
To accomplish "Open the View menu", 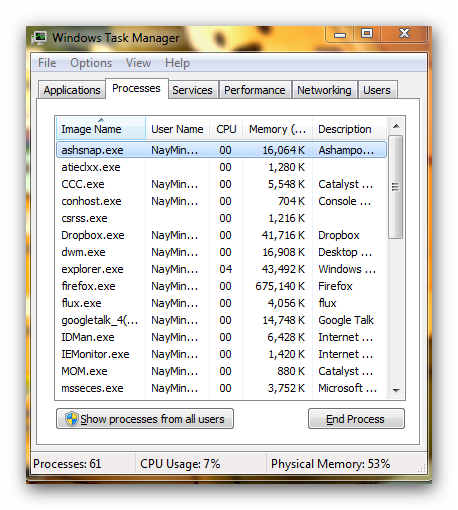I will pos(138,63).
